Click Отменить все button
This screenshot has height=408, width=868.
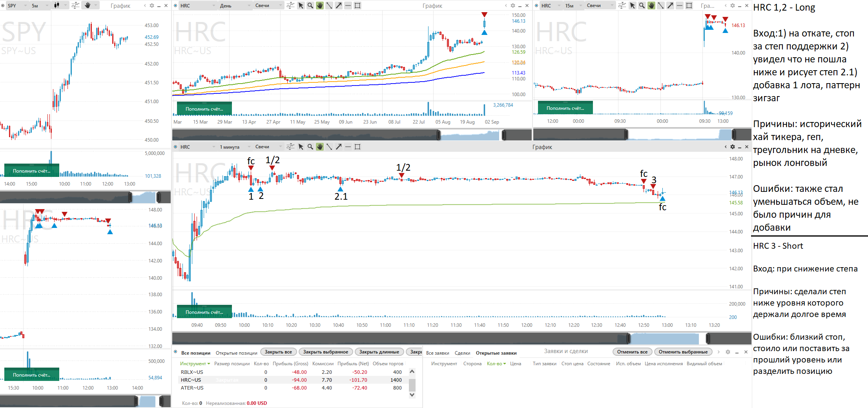[632, 352]
